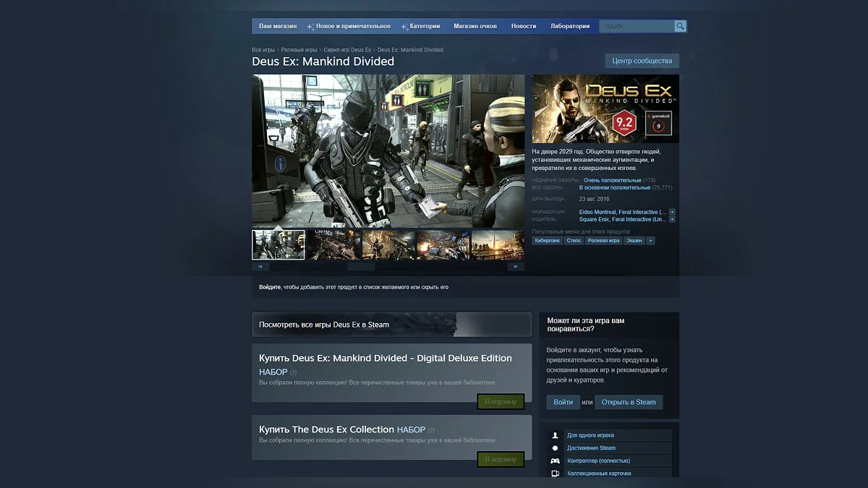Open the Лаборатории tab

(x=570, y=26)
